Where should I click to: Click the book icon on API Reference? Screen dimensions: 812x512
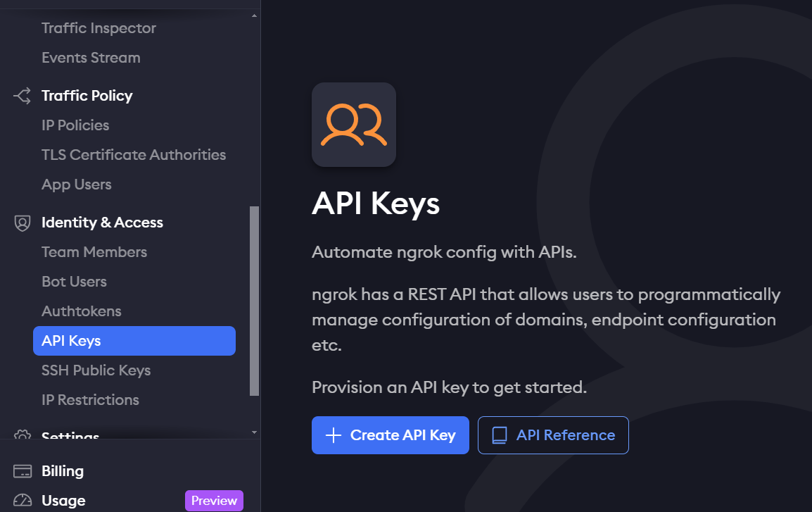click(x=500, y=435)
